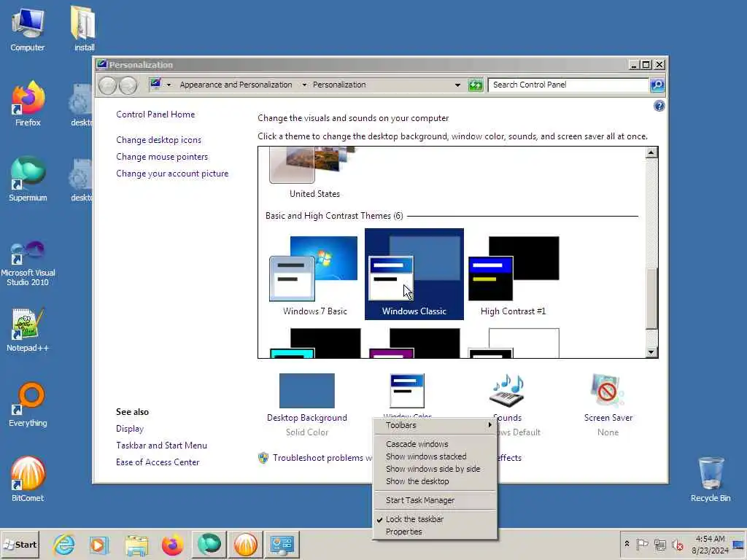Click Change mouse pointers link
The image size is (747, 560).
(162, 157)
